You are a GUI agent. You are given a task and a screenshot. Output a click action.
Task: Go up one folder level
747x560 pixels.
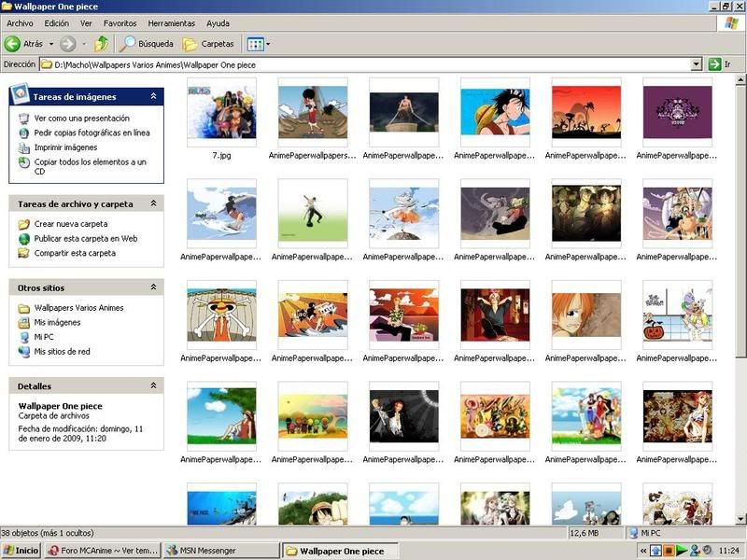point(101,44)
